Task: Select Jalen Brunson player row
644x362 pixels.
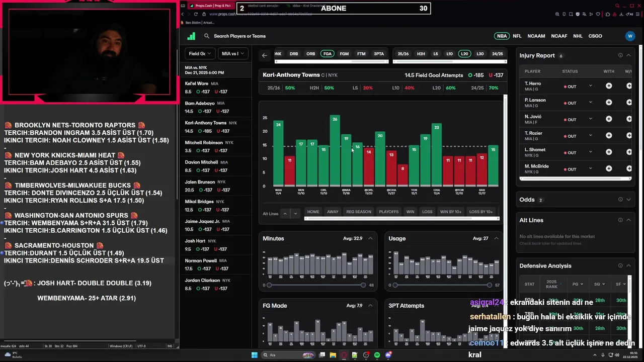Action: click(217, 186)
